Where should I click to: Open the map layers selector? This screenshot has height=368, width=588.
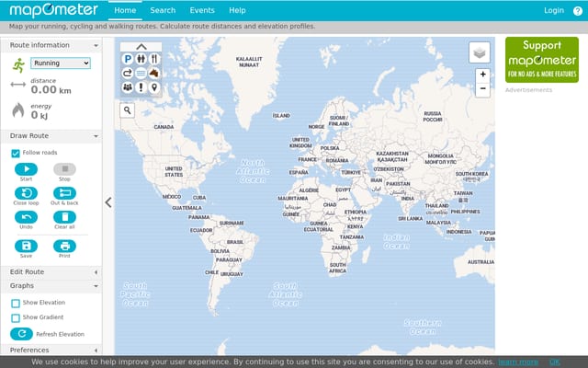[x=480, y=52]
